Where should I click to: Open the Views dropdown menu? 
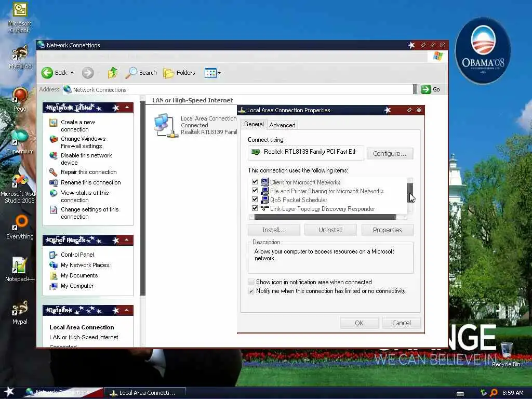pos(220,73)
